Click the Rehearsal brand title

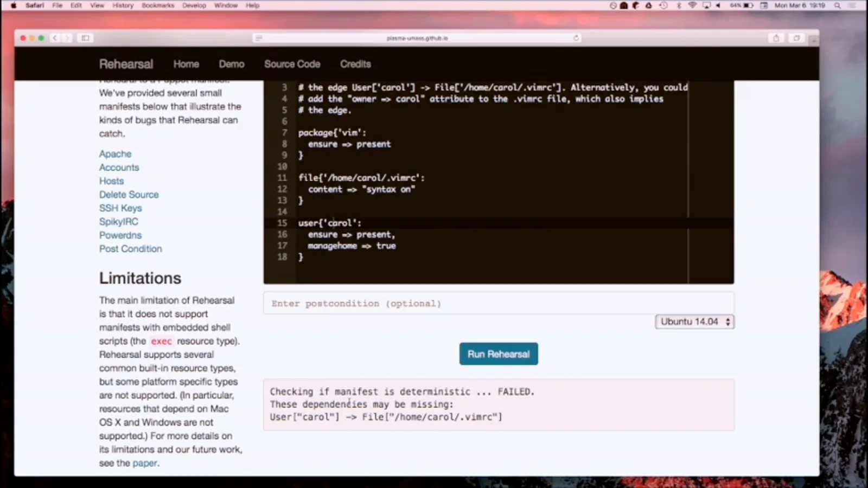tap(126, 64)
